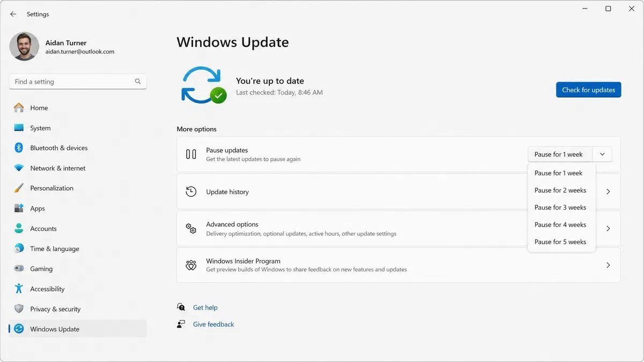Click the Personalization paintbrush icon

click(19, 188)
